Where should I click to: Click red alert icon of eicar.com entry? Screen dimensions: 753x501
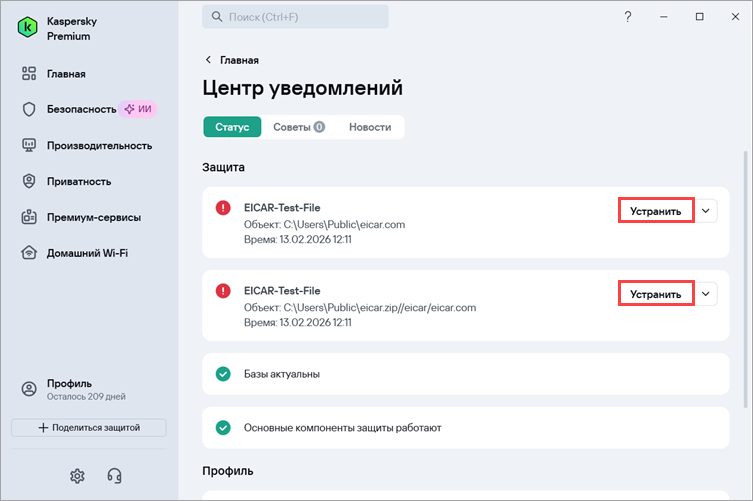(223, 208)
